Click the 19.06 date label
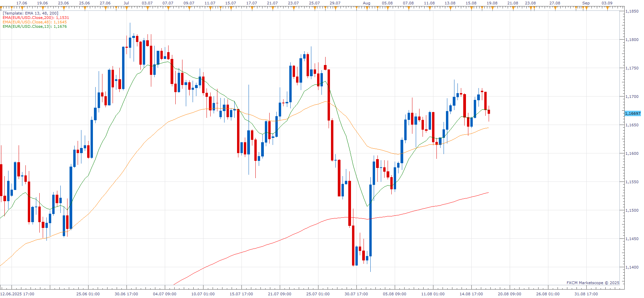The height and width of the screenshot is (298, 644). tap(42, 3)
